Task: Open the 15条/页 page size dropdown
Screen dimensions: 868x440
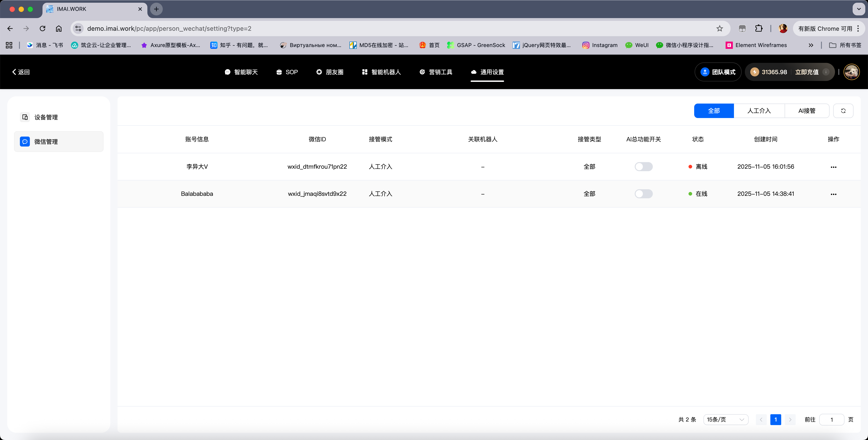Action: [x=725, y=419]
